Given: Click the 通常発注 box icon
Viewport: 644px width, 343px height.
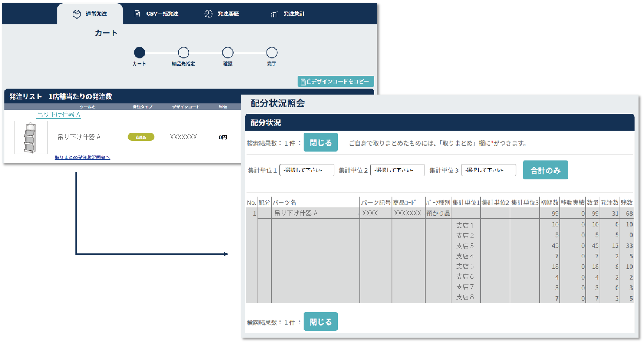Looking at the screenshot, I should 77,14.
